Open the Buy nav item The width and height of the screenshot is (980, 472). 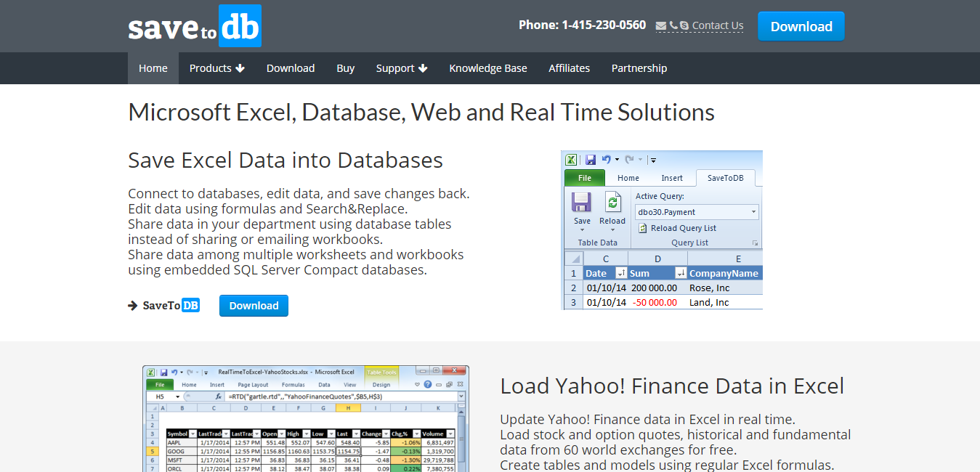tap(346, 68)
